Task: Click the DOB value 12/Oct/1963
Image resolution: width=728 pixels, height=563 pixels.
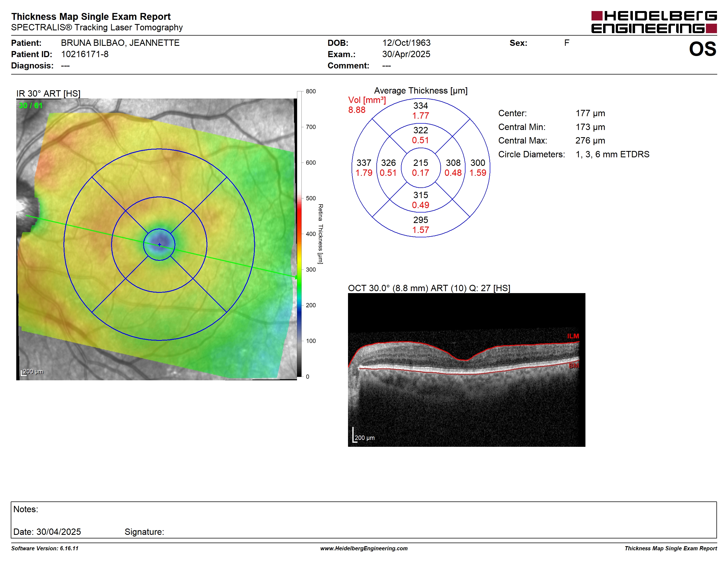Action: pyautogui.click(x=406, y=43)
